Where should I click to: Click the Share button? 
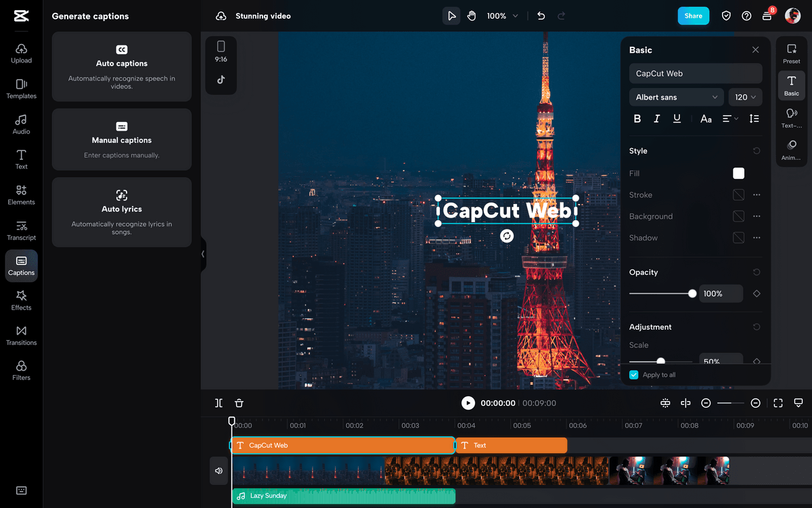click(x=693, y=15)
